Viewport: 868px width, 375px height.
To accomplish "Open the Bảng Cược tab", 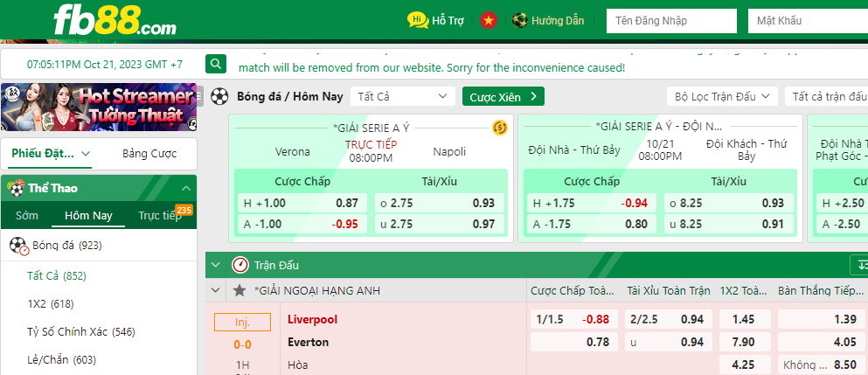I will click(149, 154).
